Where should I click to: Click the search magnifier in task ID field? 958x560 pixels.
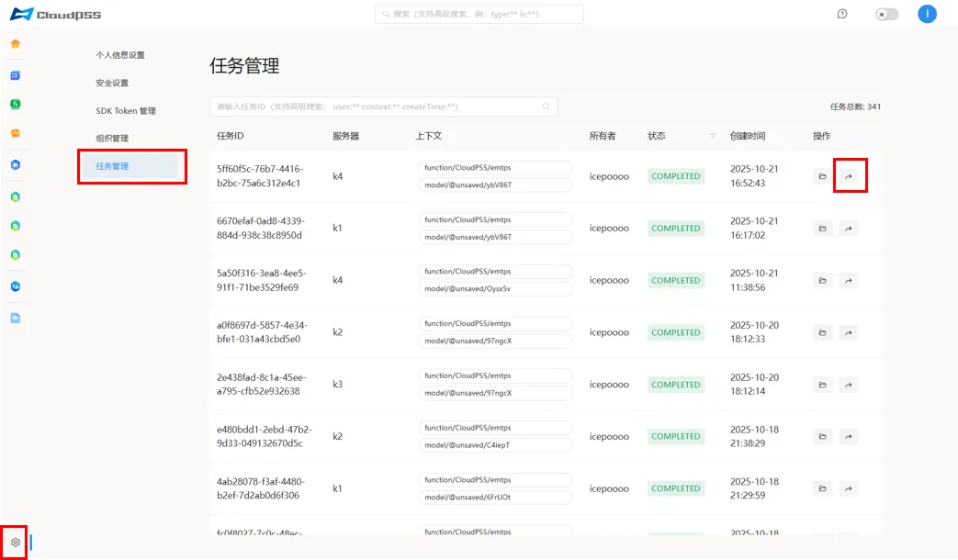[x=546, y=106]
